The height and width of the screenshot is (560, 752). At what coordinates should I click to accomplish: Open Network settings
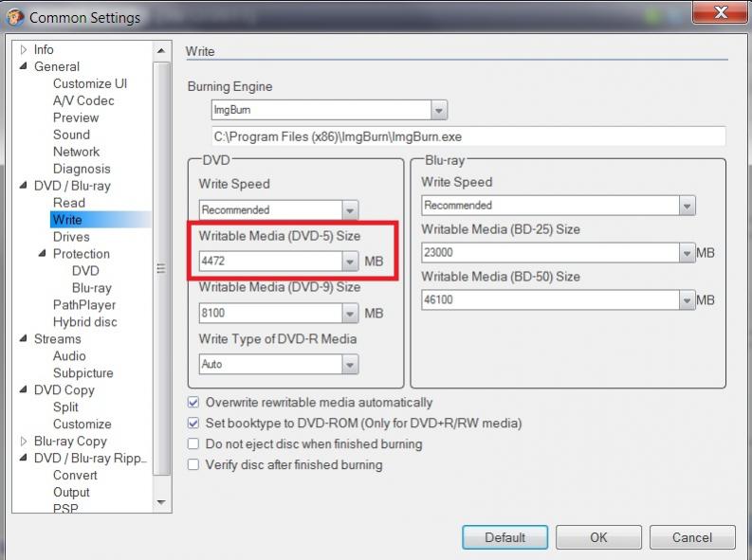(x=76, y=152)
